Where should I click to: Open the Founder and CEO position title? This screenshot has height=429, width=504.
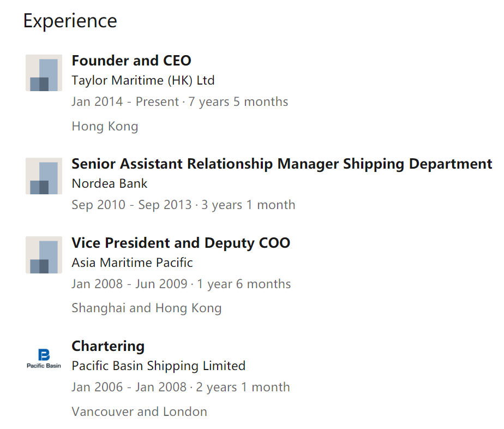(x=131, y=61)
